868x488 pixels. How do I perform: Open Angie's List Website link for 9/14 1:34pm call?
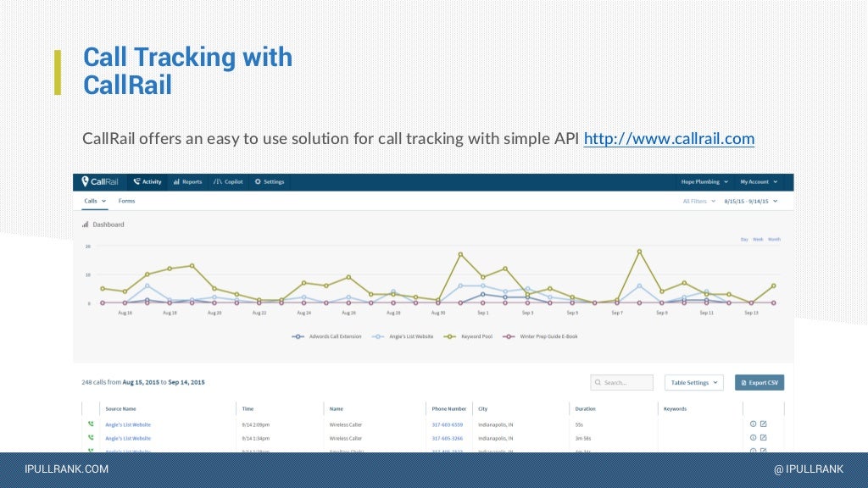click(x=128, y=438)
